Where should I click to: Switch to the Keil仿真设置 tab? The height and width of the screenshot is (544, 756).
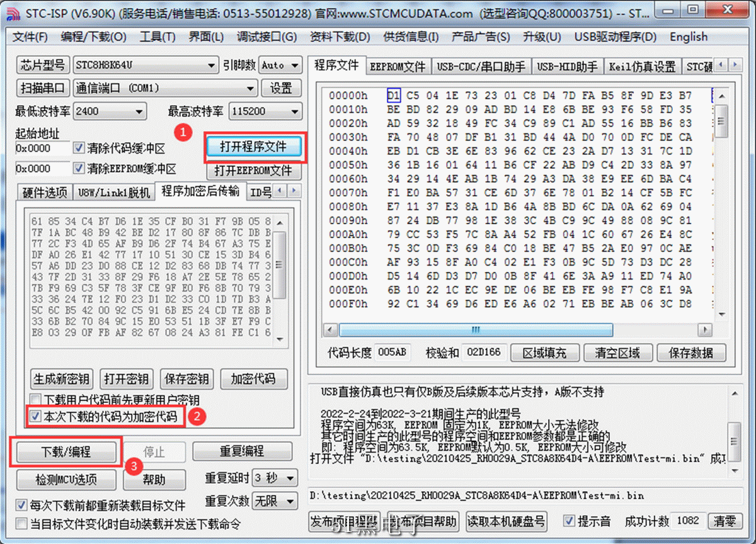[x=642, y=66]
